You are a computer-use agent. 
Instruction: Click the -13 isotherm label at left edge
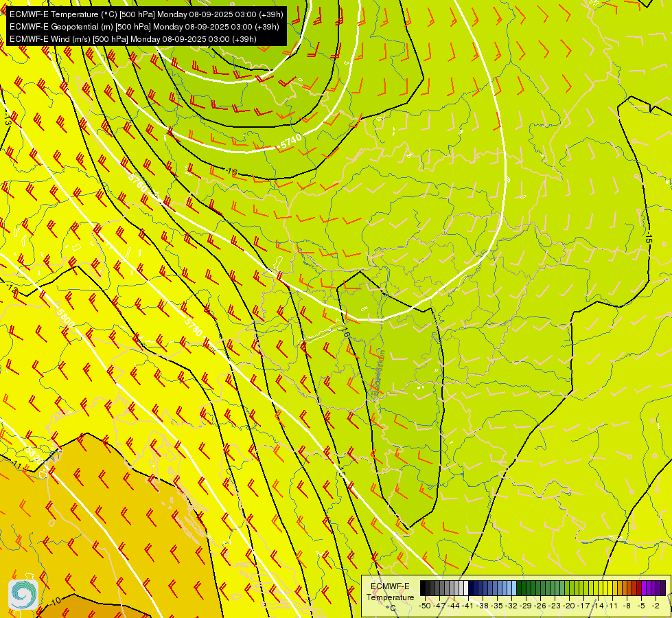[8, 119]
